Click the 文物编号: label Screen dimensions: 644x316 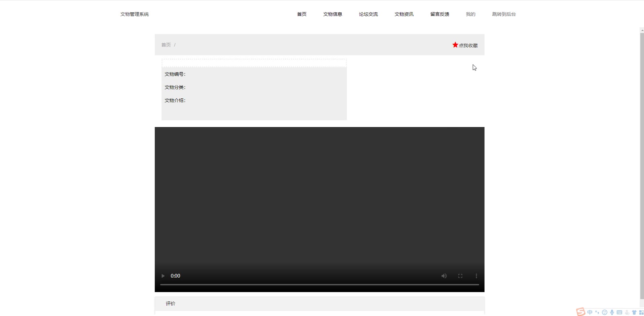[175, 74]
